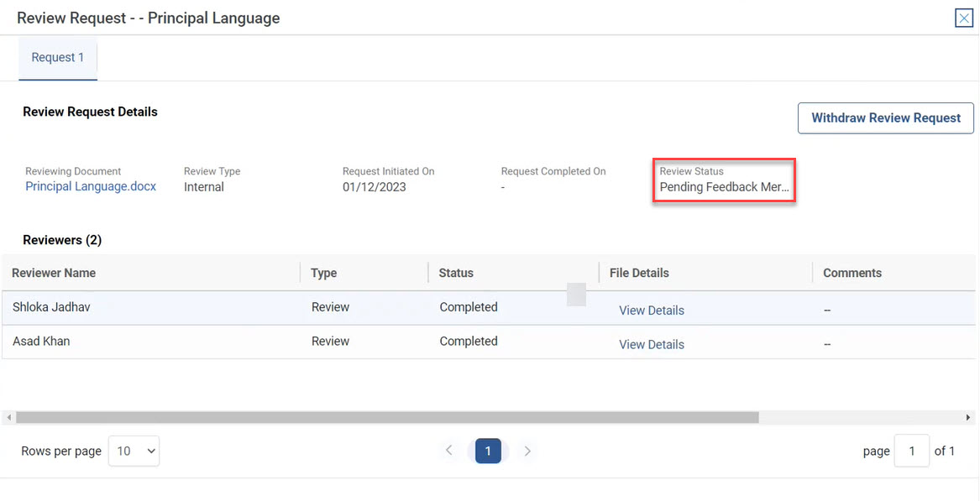Click the Status column header
Image resolution: width=980 pixels, height=501 pixels.
coord(456,273)
